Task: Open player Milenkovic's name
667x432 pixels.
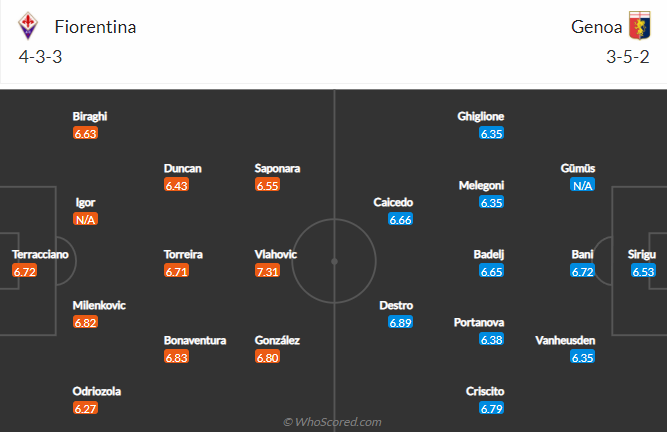Action: (99, 305)
